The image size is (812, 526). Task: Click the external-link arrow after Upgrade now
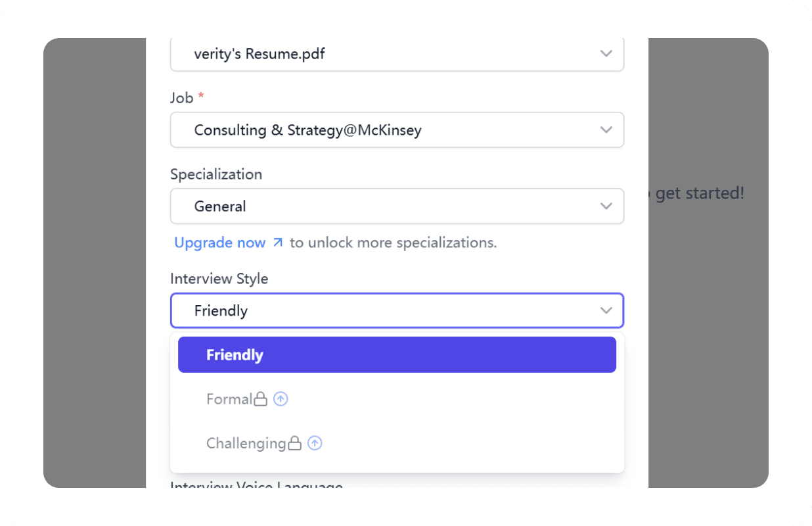coord(278,243)
